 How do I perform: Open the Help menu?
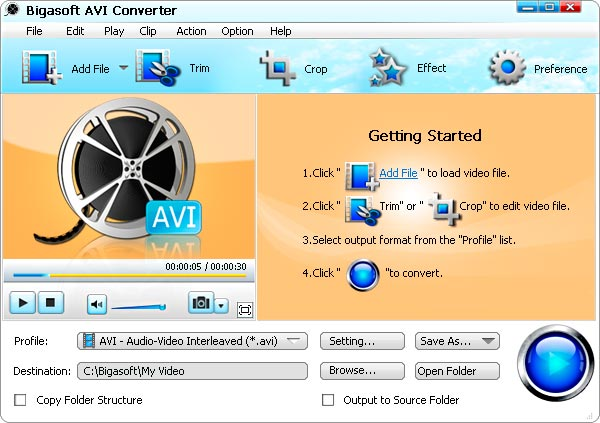coord(280,31)
